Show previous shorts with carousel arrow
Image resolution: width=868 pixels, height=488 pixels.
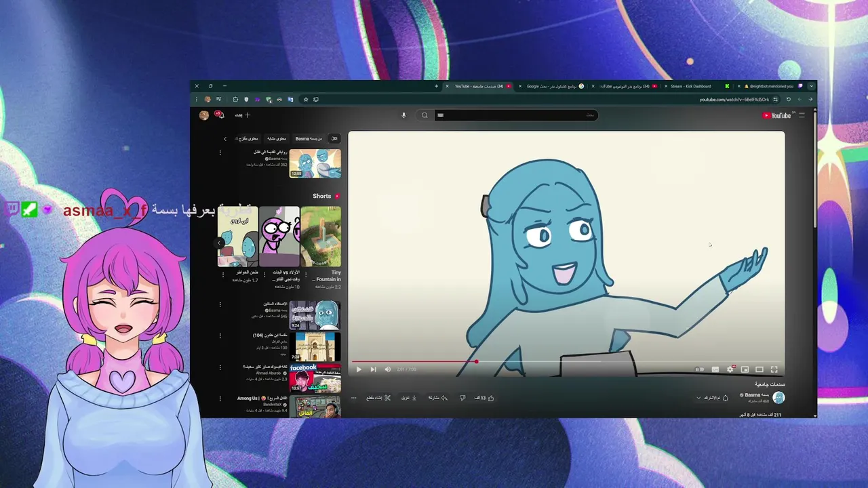pyautogui.click(x=220, y=243)
